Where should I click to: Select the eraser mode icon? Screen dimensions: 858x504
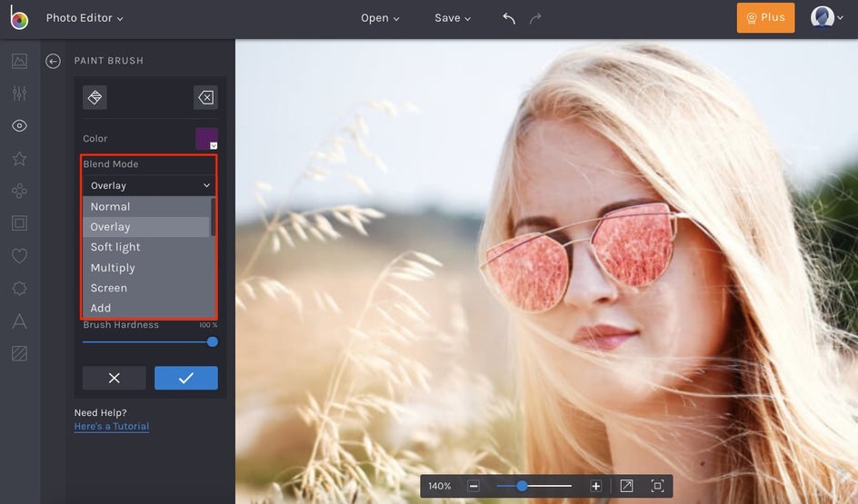pos(205,97)
